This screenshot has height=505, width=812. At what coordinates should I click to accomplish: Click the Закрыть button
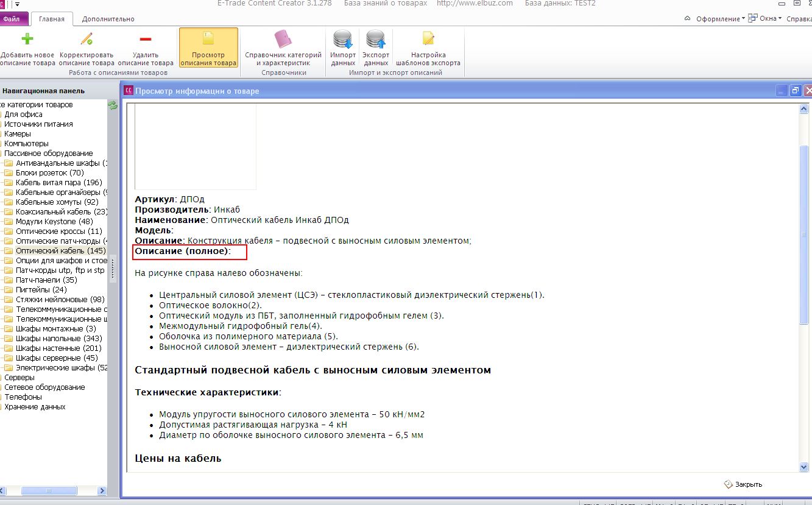(x=743, y=484)
